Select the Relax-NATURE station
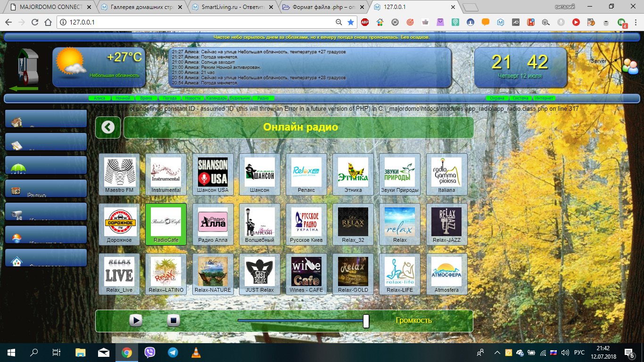The height and width of the screenshot is (362, 644). [213, 274]
